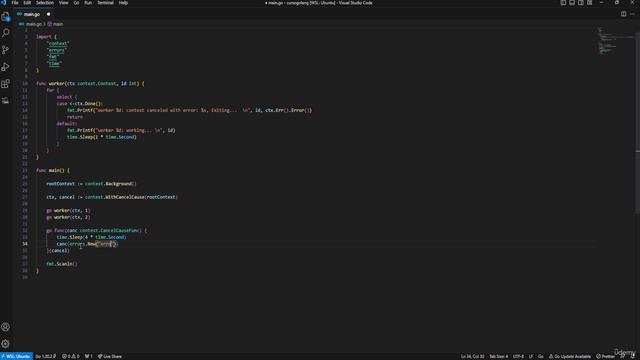Viewport: 640px width, 360px height.
Task: Open editor More Actions ellipsis
Action: (x=632, y=14)
